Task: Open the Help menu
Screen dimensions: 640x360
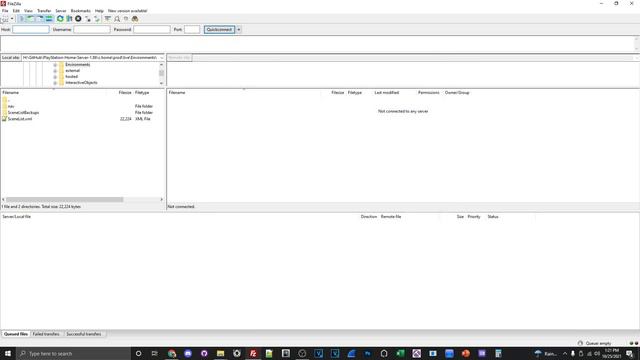Action: (99, 11)
